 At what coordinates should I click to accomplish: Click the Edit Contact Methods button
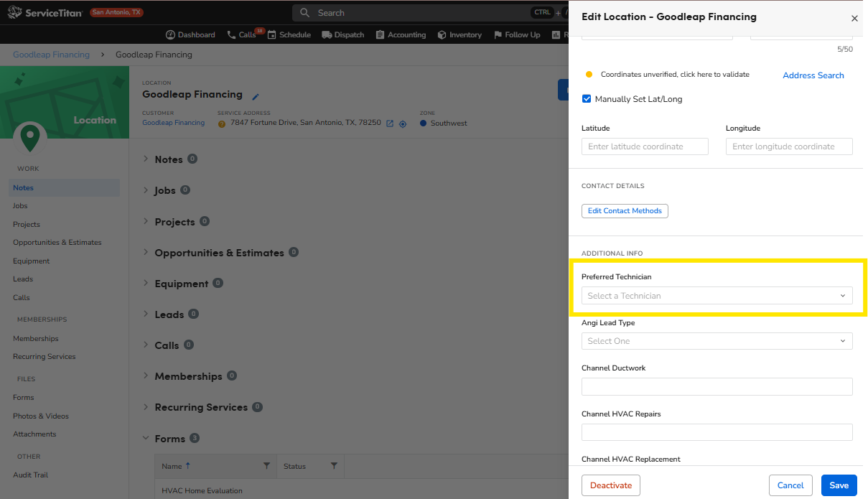625,211
